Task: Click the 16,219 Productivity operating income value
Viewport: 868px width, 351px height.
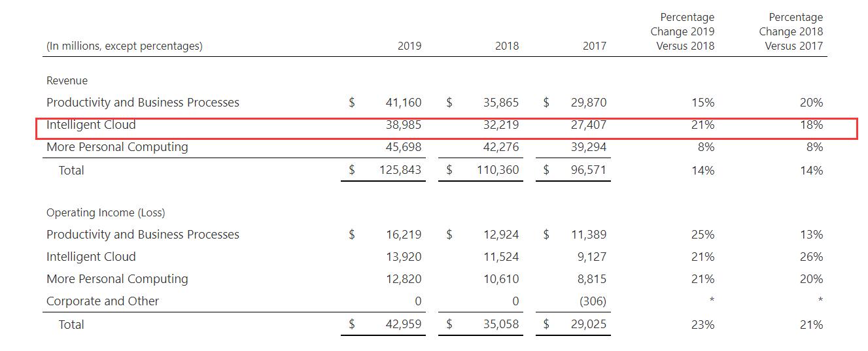Action: click(x=404, y=235)
